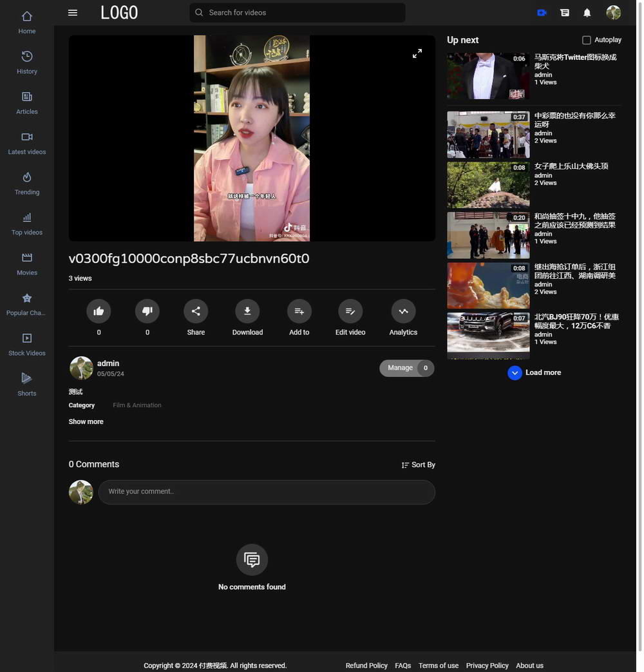
Task: Open Popular Channels star icon
Action: 27,298
